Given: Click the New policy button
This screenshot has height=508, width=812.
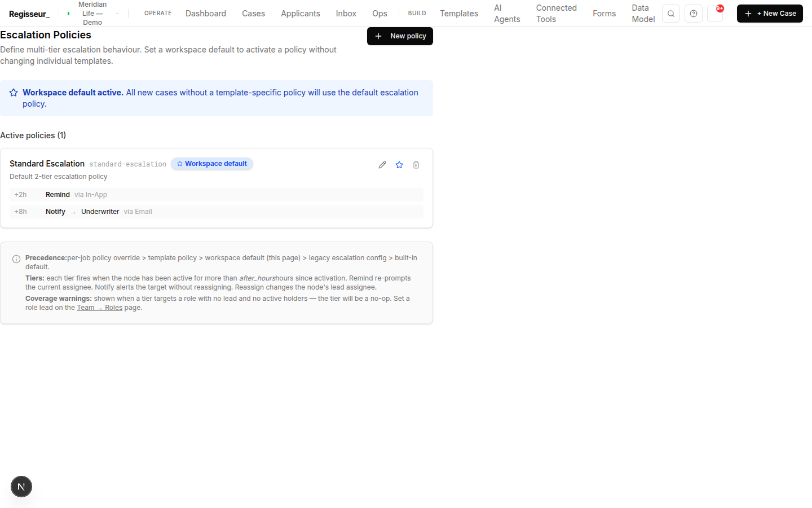Looking at the screenshot, I should tap(400, 36).
